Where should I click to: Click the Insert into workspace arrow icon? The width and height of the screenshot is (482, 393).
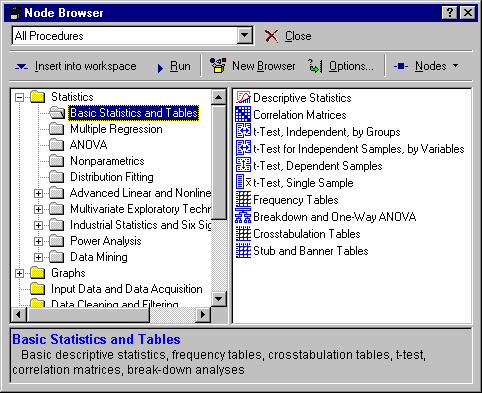(x=22, y=67)
